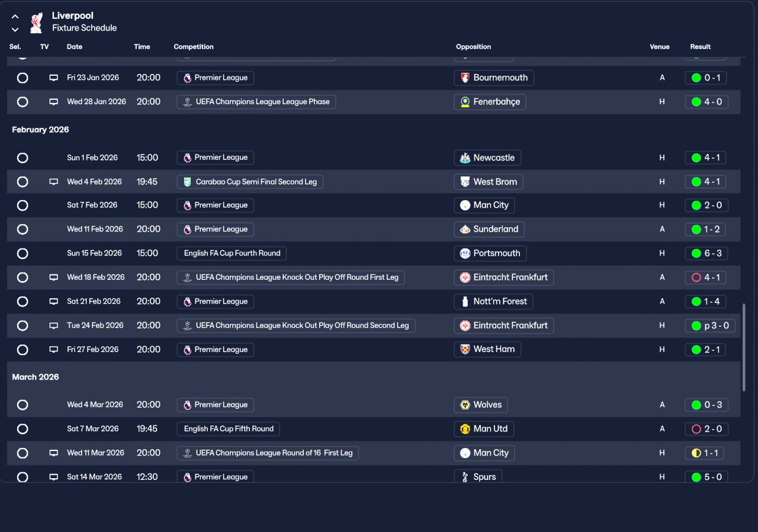Image resolution: width=758 pixels, height=532 pixels.
Task: Click the Sel. column header
Action: click(15, 47)
